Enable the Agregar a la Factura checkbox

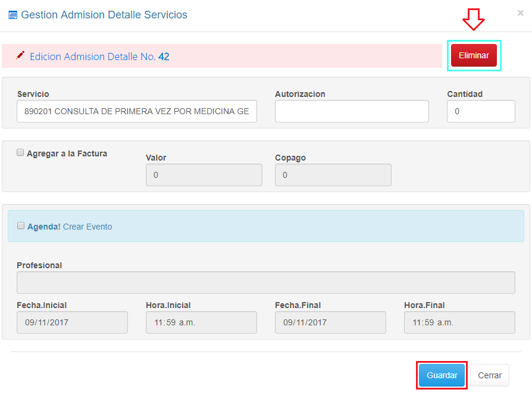(20, 153)
